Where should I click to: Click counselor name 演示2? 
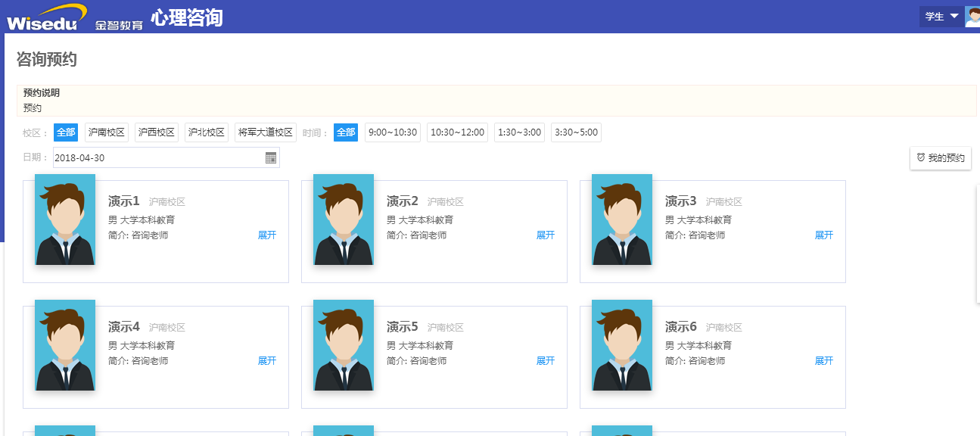[403, 201]
